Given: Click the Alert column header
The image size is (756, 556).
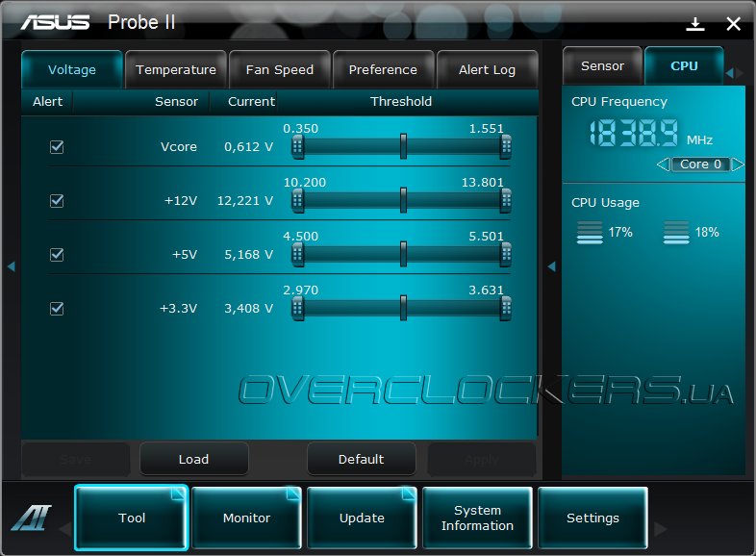Looking at the screenshot, I should tap(47, 101).
